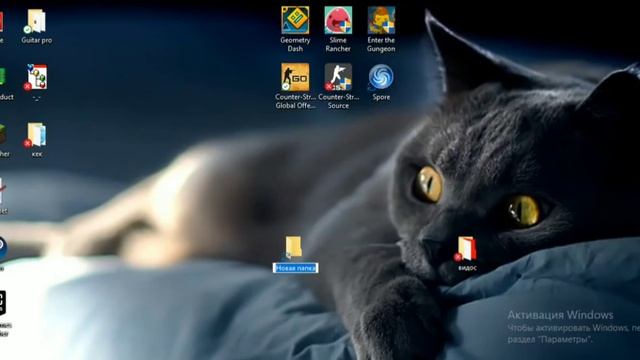Select the видос folder icon
The height and width of the screenshot is (360, 640).
click(466, 248)
